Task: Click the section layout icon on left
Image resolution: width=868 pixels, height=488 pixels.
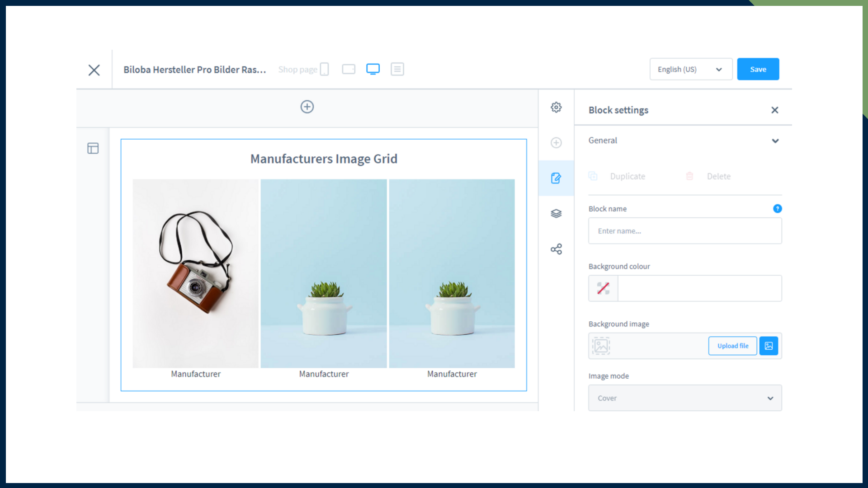Action: [x=93, y=148]
